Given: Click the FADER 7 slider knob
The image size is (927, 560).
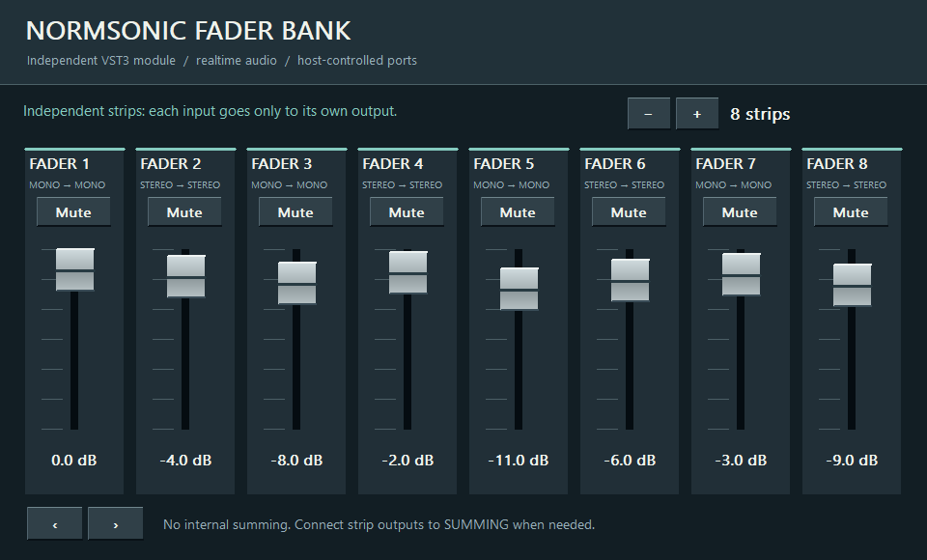Looking at the screenshot, I should [742, 274].
